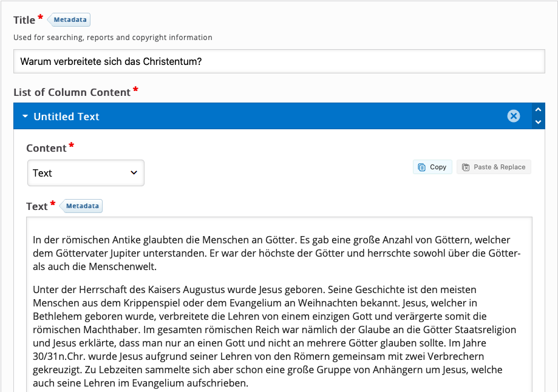The height and width of the screenshot is (392, 558).
Task: Open Metadata next to the Text label
Action: (x=81, y=206)
